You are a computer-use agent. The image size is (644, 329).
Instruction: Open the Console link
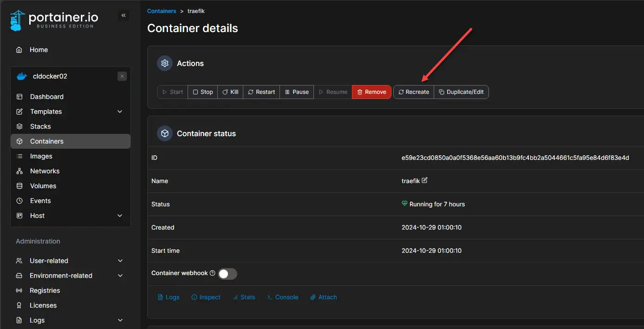[283, 297]
